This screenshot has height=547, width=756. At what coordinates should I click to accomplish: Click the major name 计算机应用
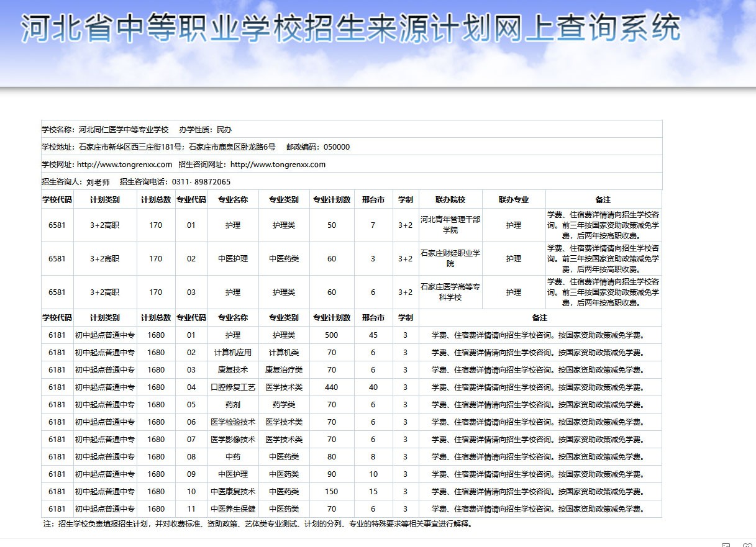coord(233,353)
